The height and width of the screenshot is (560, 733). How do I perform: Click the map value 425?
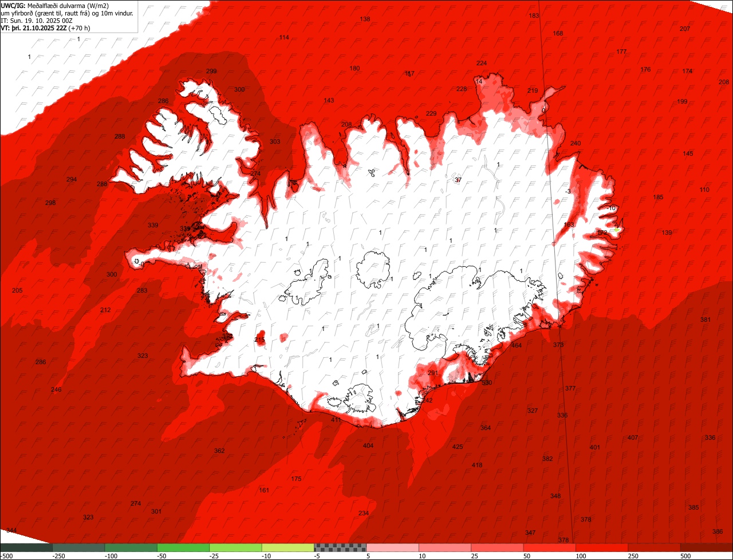coord(458,447)
